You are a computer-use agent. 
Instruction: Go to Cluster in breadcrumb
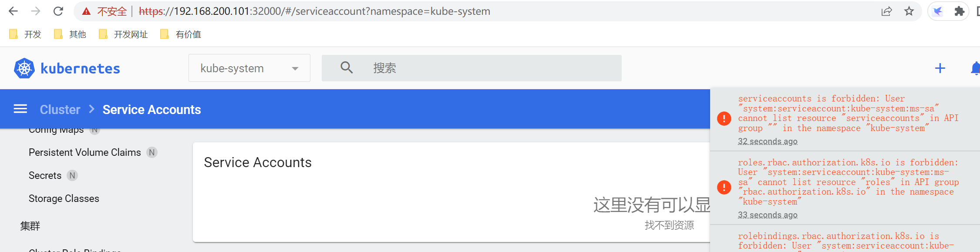(60, 110)
